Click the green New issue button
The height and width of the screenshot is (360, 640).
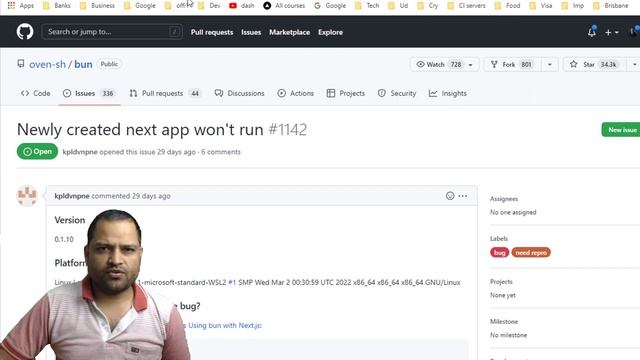tap(621, 129)
